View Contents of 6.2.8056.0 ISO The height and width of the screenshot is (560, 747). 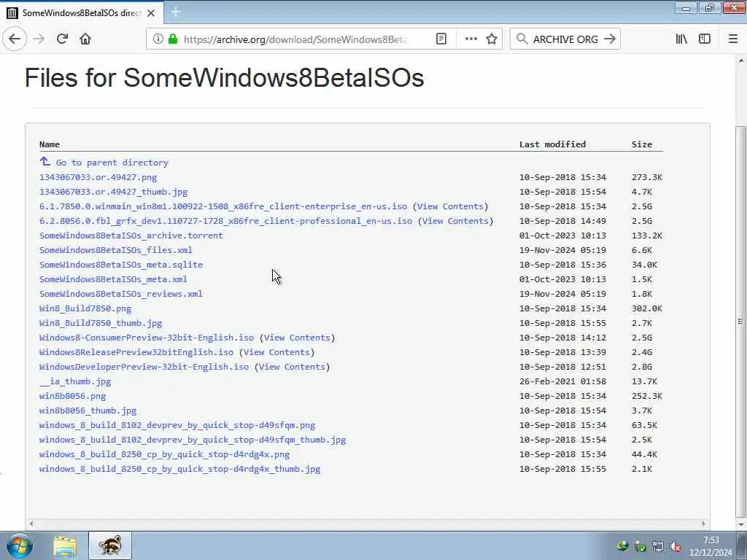[455, 221]
